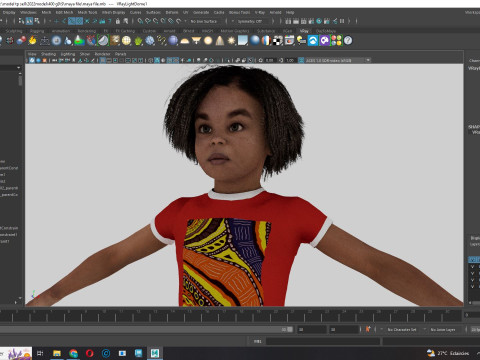Click the green plant shelf icon
This screenshot has width=480, height=360.
[138, 41]
